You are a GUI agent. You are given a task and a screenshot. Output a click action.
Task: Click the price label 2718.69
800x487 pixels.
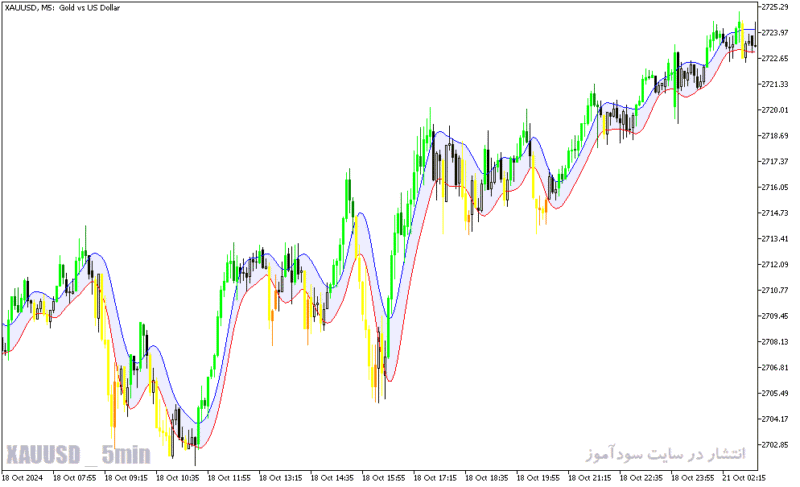pyautogui.click(x=774, y=136)
